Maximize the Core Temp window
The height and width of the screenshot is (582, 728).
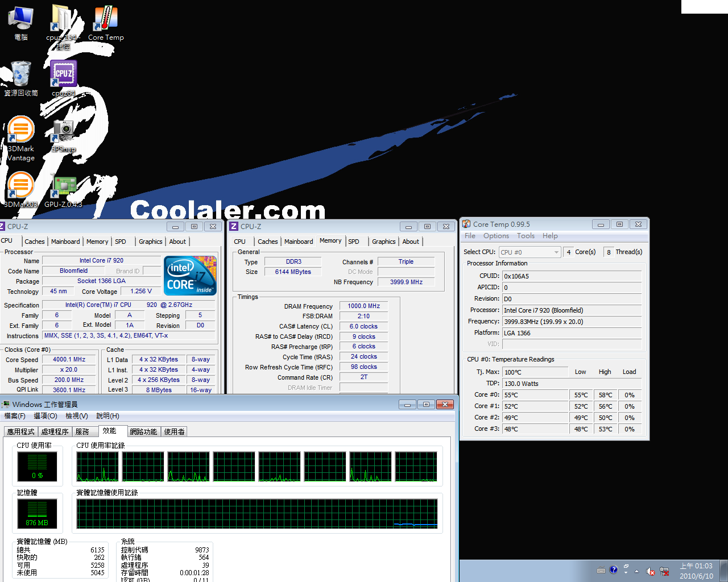pyautogui.click(x=619, y=224)
